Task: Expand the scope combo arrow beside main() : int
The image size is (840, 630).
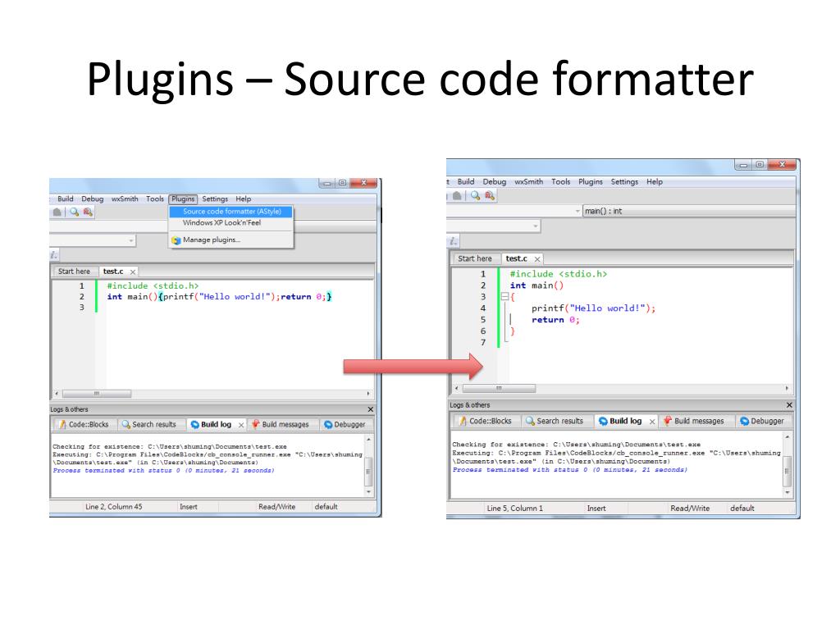Action: [x=577, y=211]
